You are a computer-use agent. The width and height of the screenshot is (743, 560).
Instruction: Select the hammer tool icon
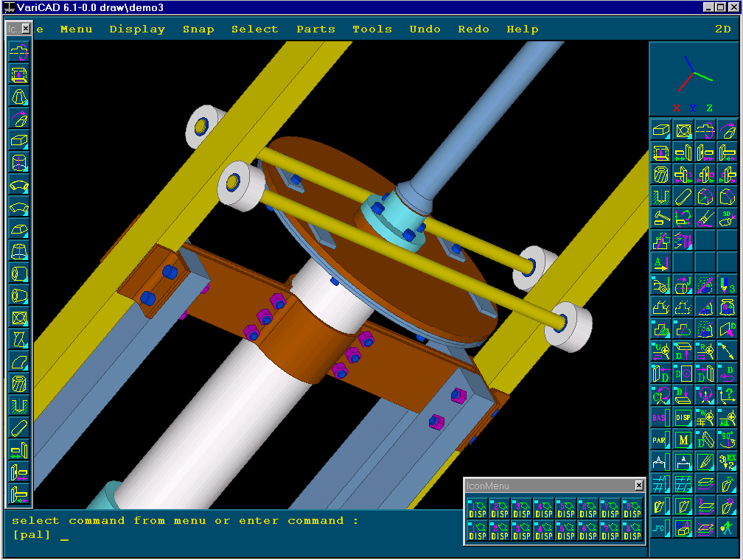tap(660, 218)
